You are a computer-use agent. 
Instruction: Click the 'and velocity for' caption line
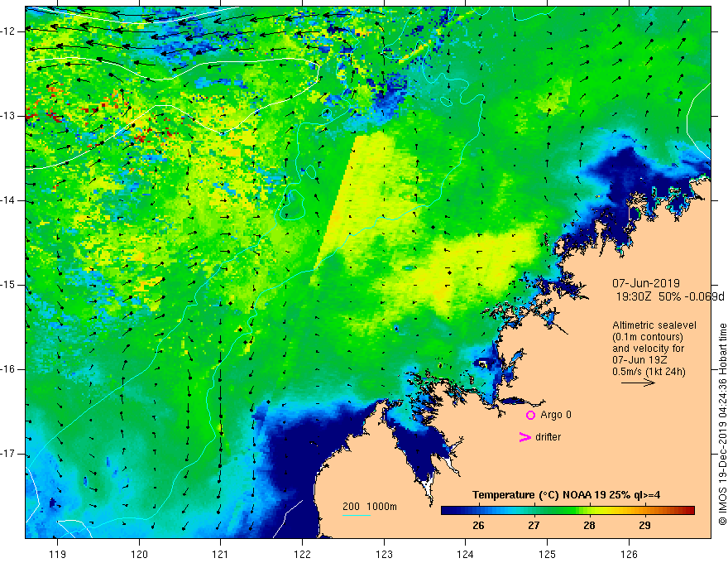point(648,349)
